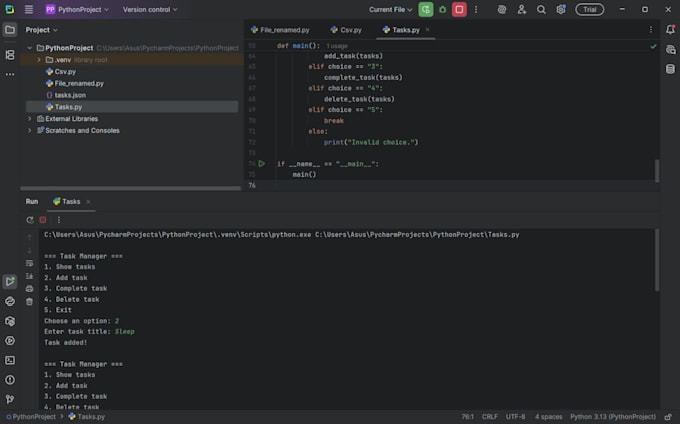The width and height of the screenshot is (680, 424).
Task: Open Version control dropdown
Action: [x=150, y=10]
